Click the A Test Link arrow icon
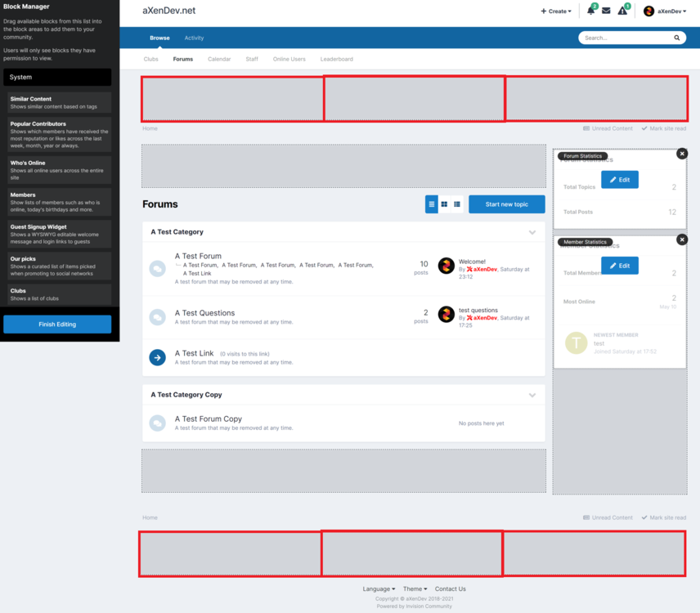700x613 pixels. (157, 357)
